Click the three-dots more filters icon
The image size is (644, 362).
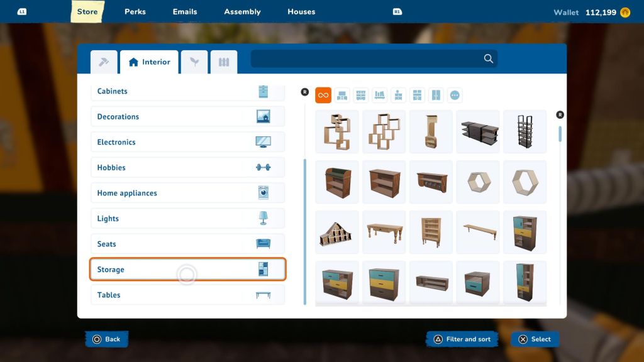(455, 96)
